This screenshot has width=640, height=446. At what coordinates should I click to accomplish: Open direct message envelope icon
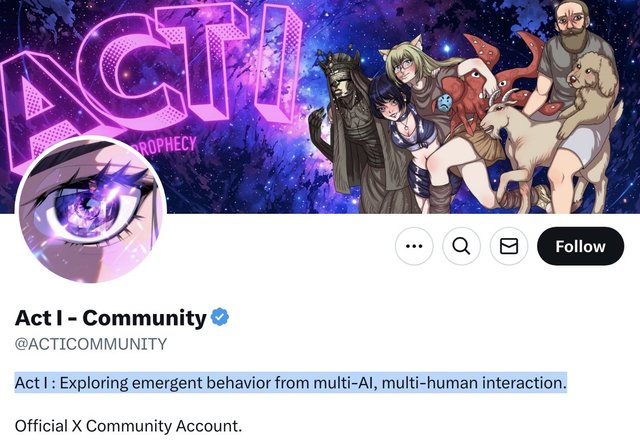tap(509, 246)
